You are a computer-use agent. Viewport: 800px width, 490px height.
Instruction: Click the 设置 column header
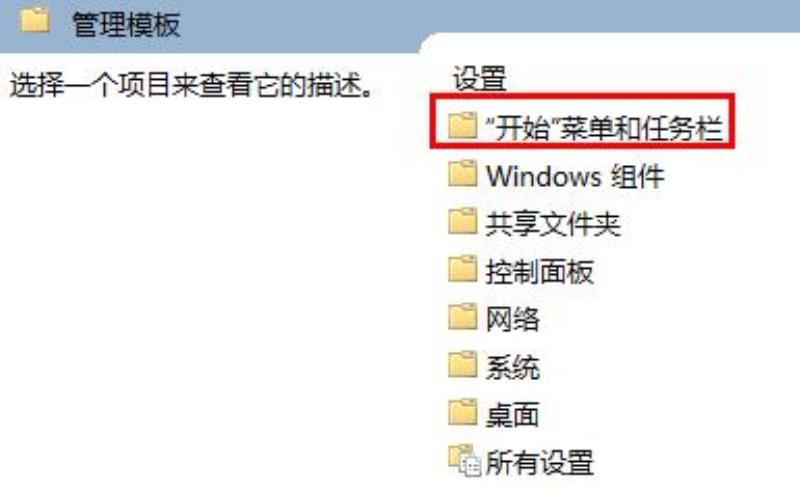[480, 79]
